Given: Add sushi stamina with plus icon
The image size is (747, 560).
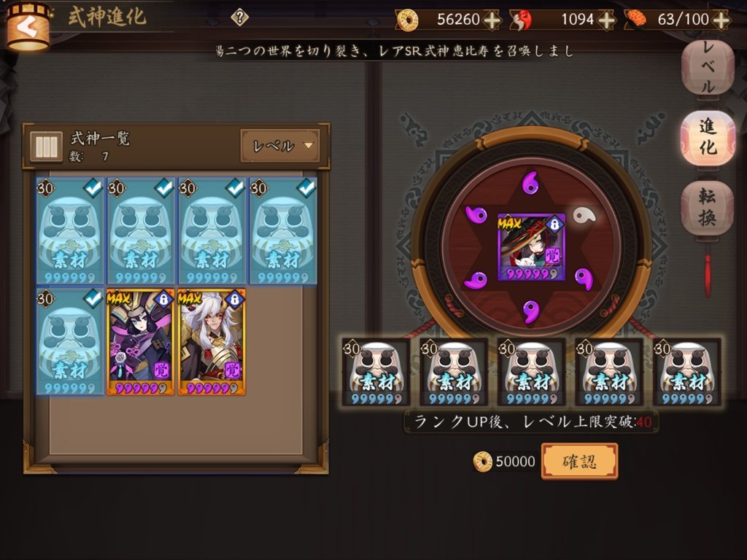Looking at the screenshot, I should (721, 20).
